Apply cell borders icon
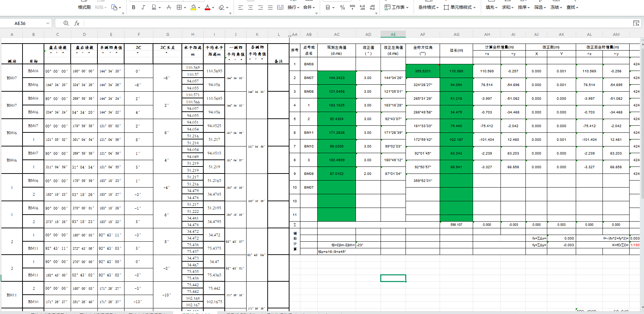 pos(179,7)
